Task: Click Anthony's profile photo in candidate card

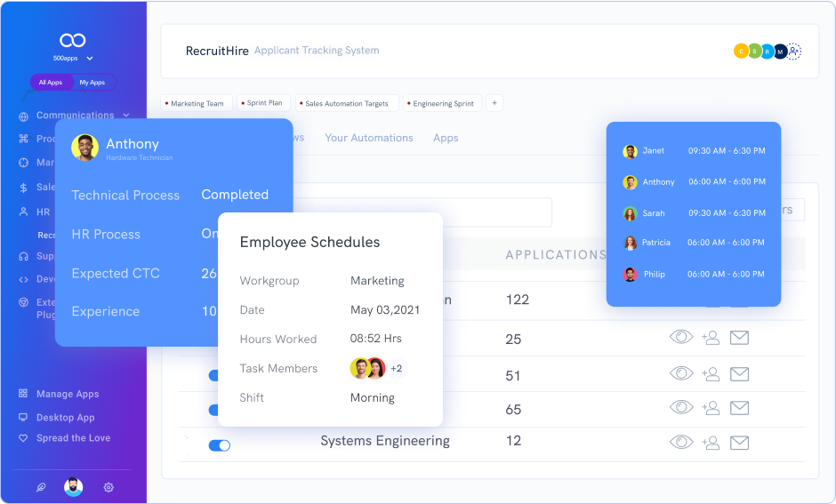Action: coord(84,148)
